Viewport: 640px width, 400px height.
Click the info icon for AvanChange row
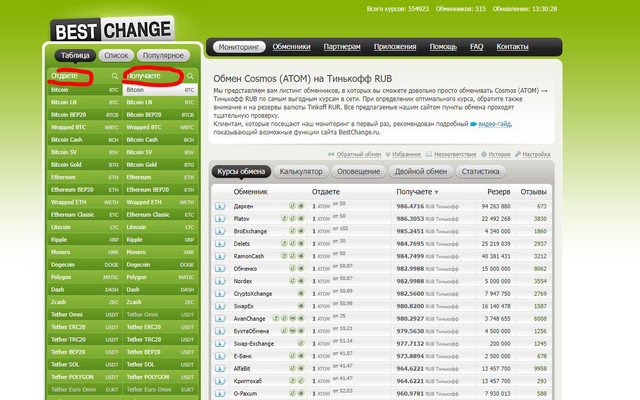[220, 319]
